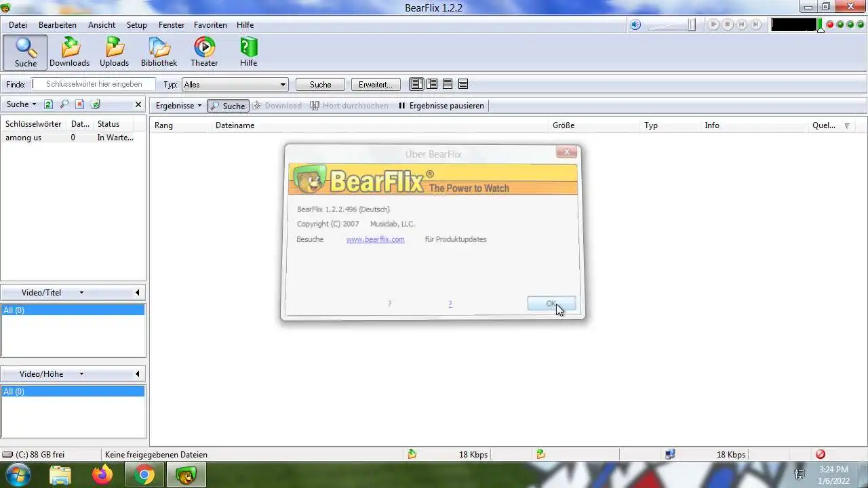Open Firefox from the taskbar

pos(102,475)
